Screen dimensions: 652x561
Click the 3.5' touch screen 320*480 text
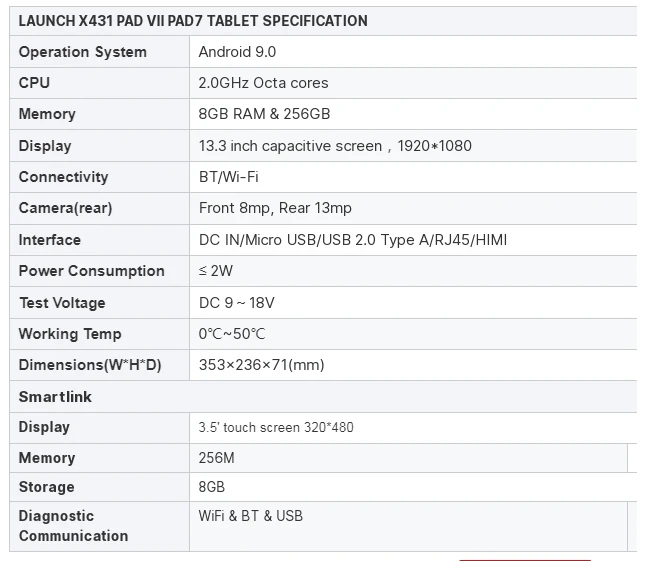[276, 428]
